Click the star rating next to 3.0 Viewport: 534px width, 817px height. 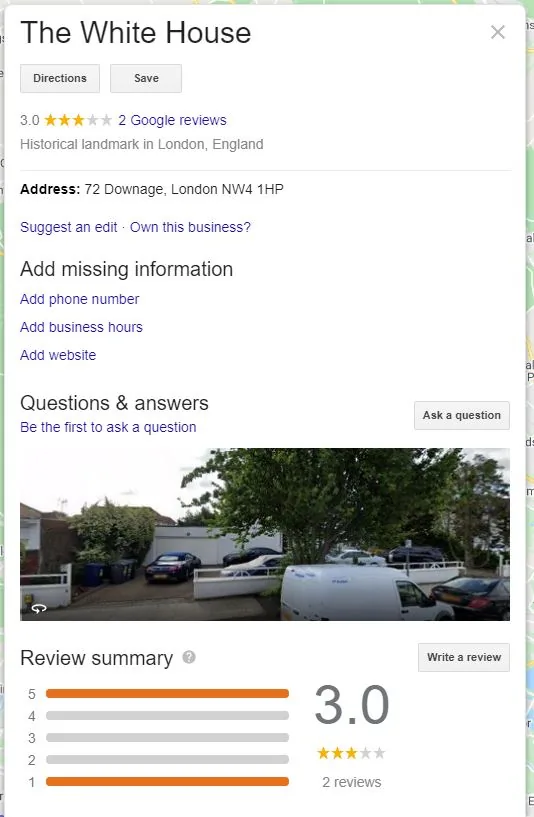point(78,120)
